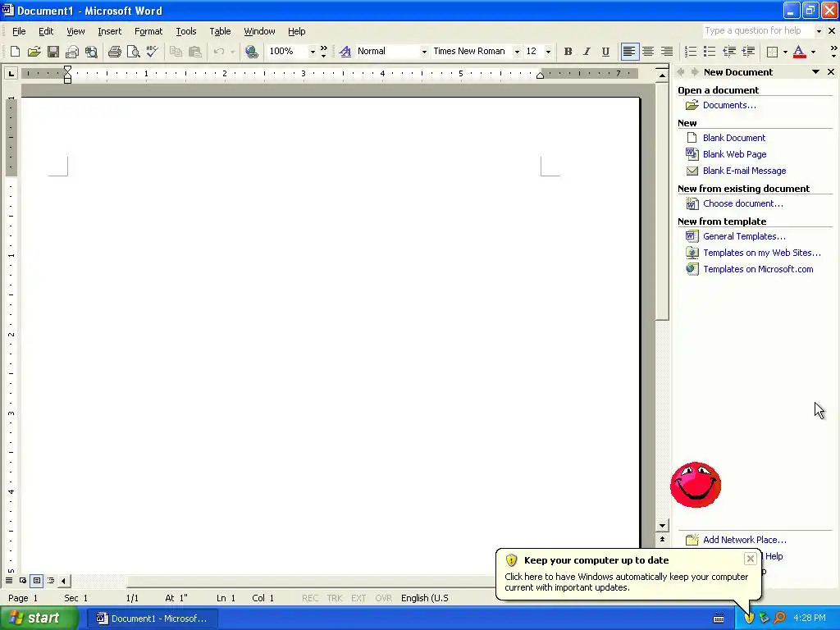Screen dimensions: 840x630
Task: Close the Keep your computer up to date balloon
Action: (750, 559)
